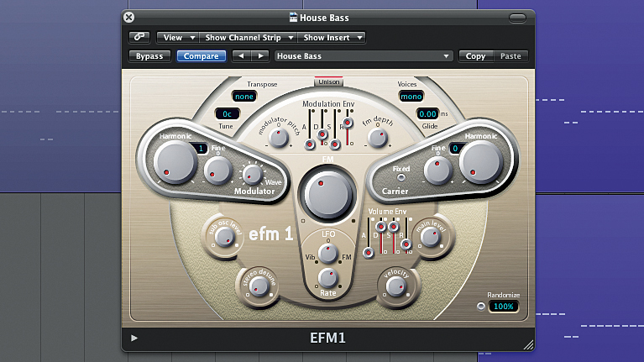This screenshot has height=362, width=644.
Task: Open Show Channel Strip dropdown
Action: click(248, 38)
